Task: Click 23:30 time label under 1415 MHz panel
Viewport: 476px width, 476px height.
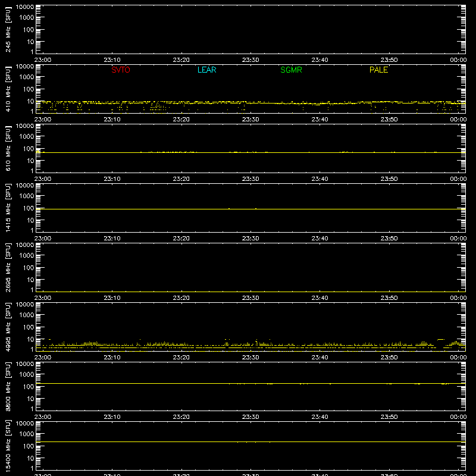Action: [250, 239]
